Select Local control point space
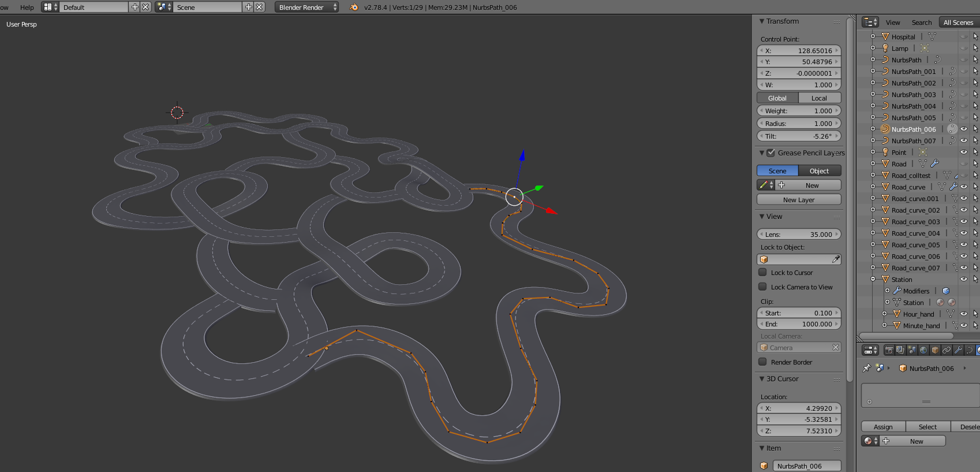Viewport: 980px width, 472px height. coord(820,98)
